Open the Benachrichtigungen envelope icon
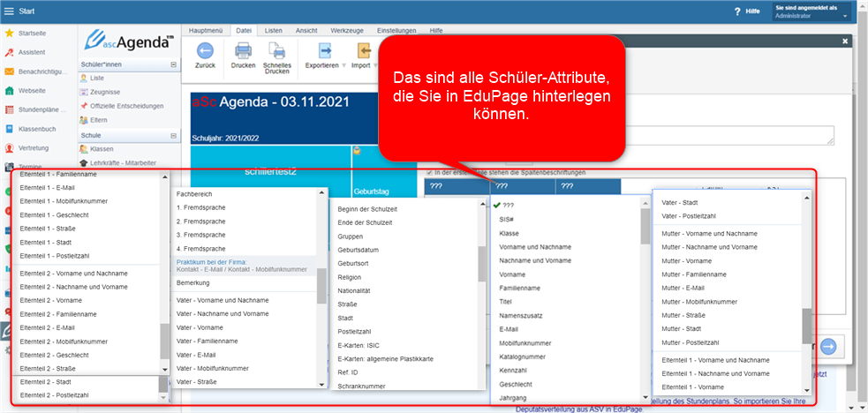868x413 pixels. pyautogui.click(x=9, y=71)
